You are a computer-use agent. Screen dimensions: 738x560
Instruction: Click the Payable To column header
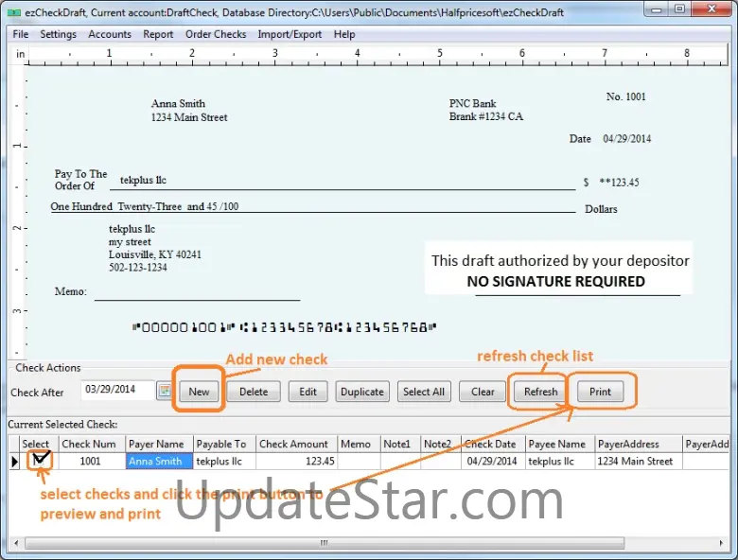(x=224, y=444)
